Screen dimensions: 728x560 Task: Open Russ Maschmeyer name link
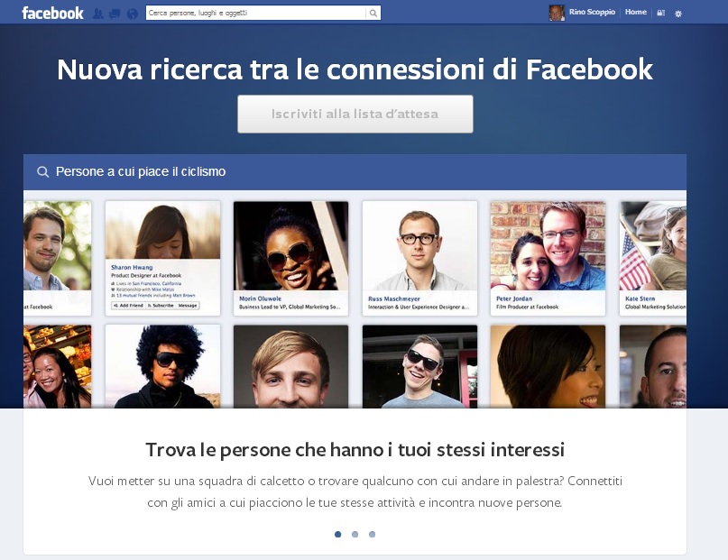[393, 298]
